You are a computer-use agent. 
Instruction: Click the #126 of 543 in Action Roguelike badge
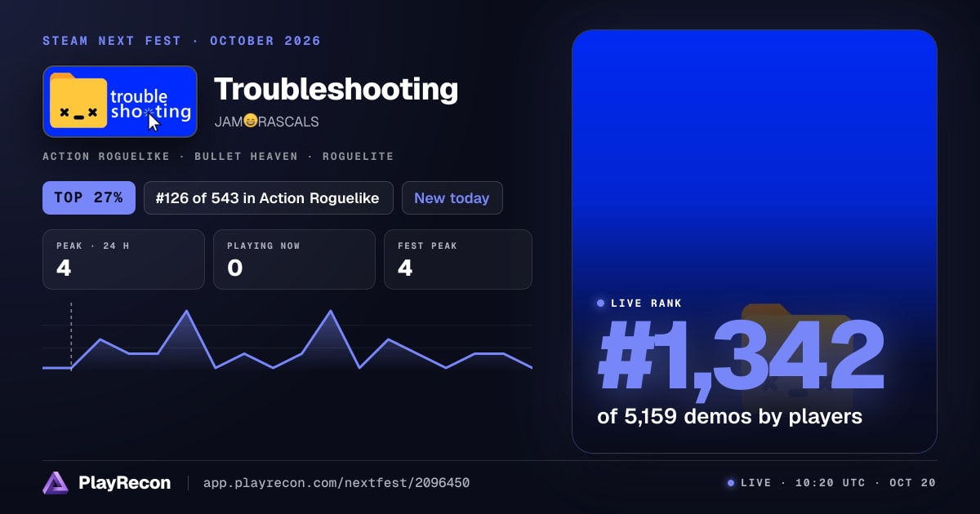pos(268,197)
